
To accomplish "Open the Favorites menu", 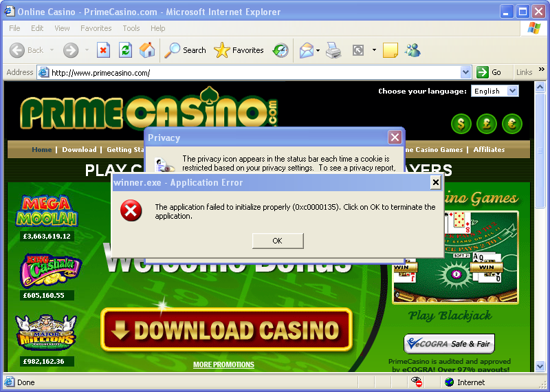I will pyautogui.click(x=96, y=28).
